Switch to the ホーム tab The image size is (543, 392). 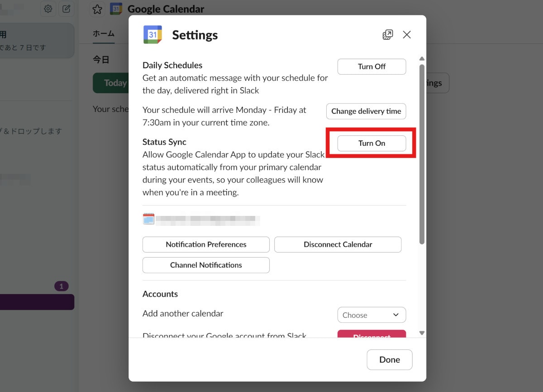104,34
